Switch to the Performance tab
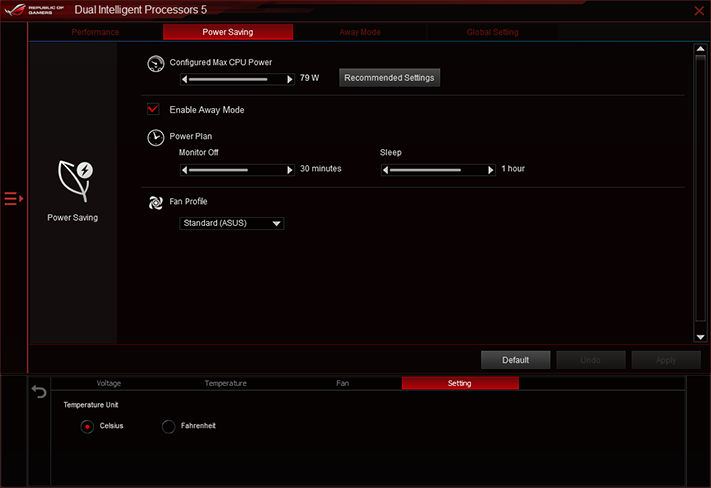 tap(95, 32)
